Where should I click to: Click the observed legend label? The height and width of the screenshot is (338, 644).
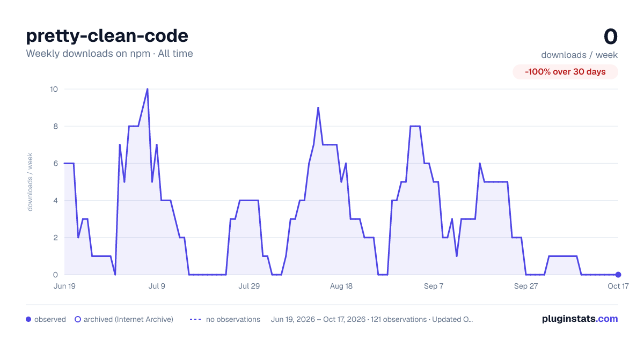click(50, 319)
